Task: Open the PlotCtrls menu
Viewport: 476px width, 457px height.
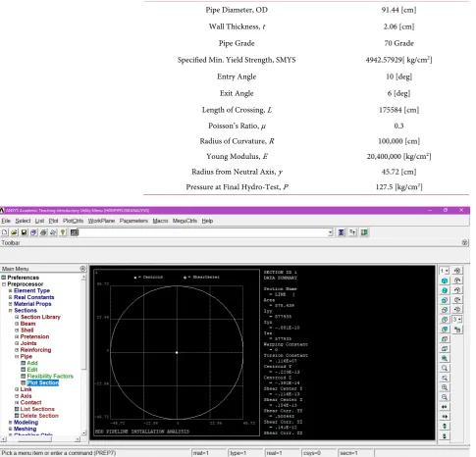Action: coord(73,221)
